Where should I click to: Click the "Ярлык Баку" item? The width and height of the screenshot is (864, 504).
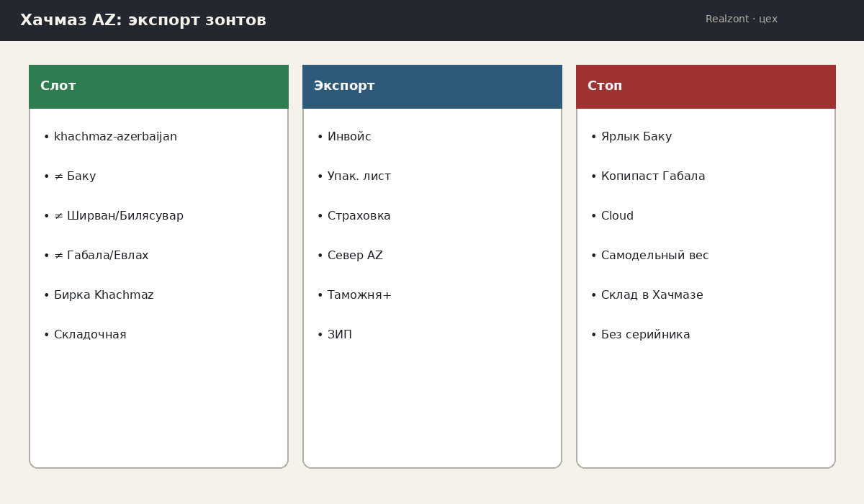[631, 137]
